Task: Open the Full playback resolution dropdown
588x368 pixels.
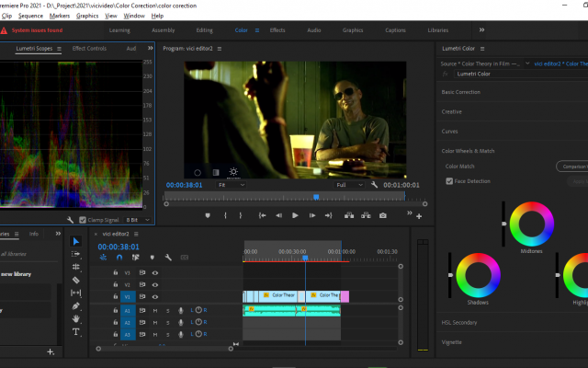Action: [x=349, y=185]
